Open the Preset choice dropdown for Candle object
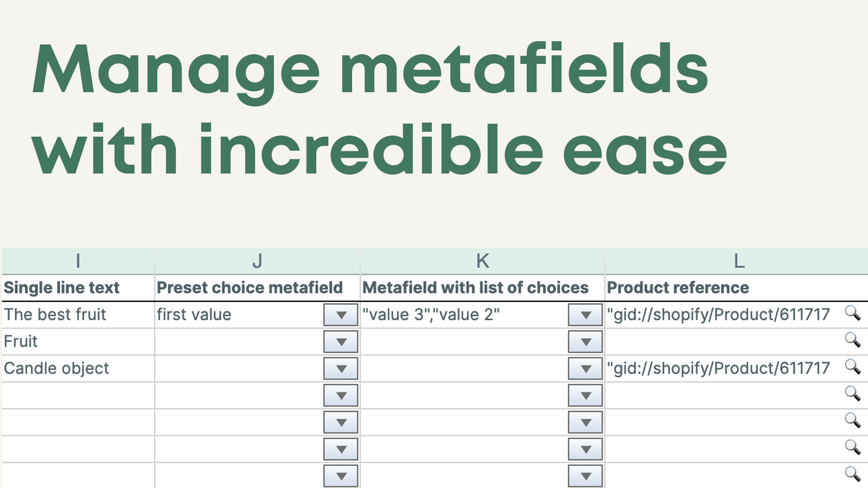The image size is (868, 488). tap(341, 368)
